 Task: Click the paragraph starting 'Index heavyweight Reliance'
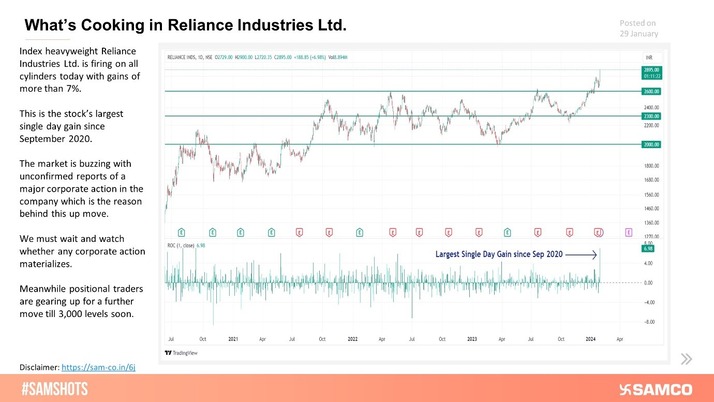point(80,70)
